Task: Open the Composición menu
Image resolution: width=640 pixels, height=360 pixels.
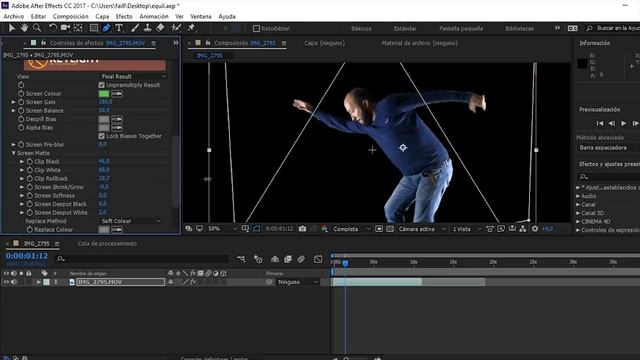Action: tap(71, 16)
